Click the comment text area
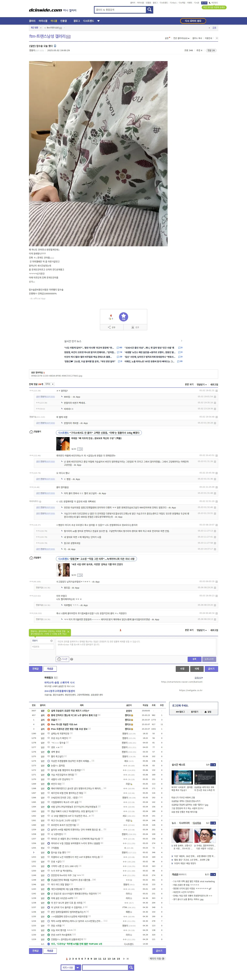247x980 pixels. coord(136,647)
